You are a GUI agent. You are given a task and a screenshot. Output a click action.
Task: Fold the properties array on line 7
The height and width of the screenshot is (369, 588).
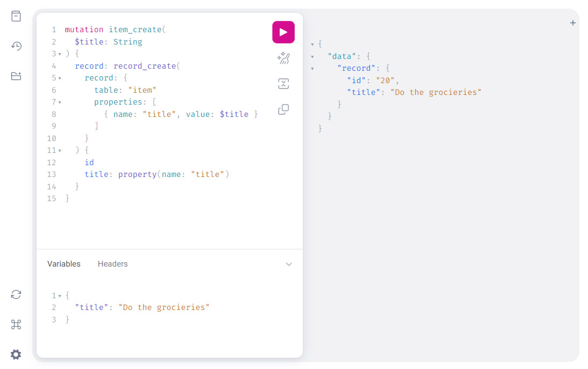point(59,101)
